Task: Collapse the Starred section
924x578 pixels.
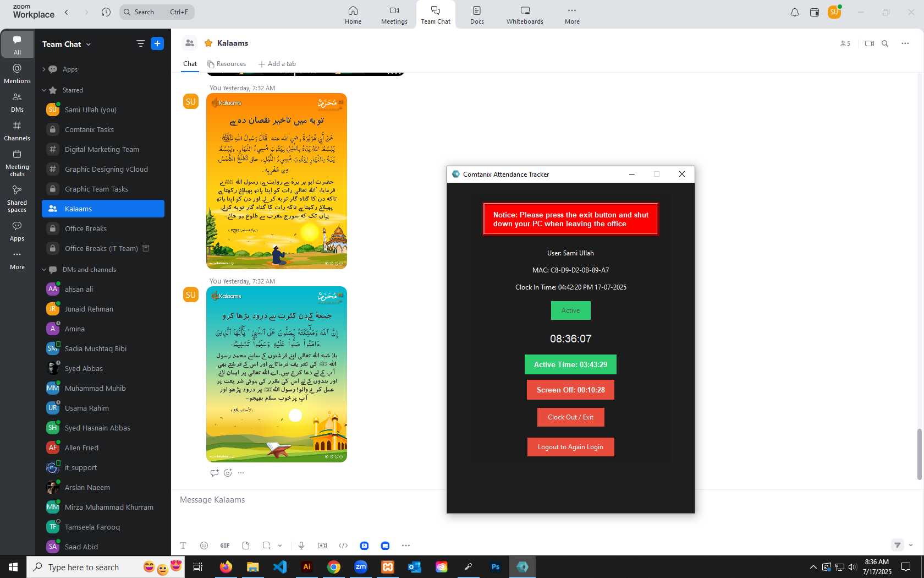Action: tap(44, 90)
